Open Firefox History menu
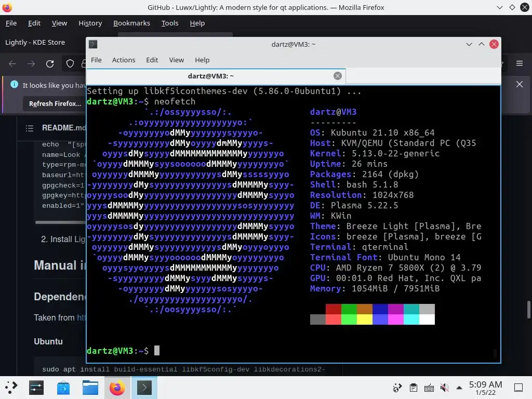 pos(90,23)
